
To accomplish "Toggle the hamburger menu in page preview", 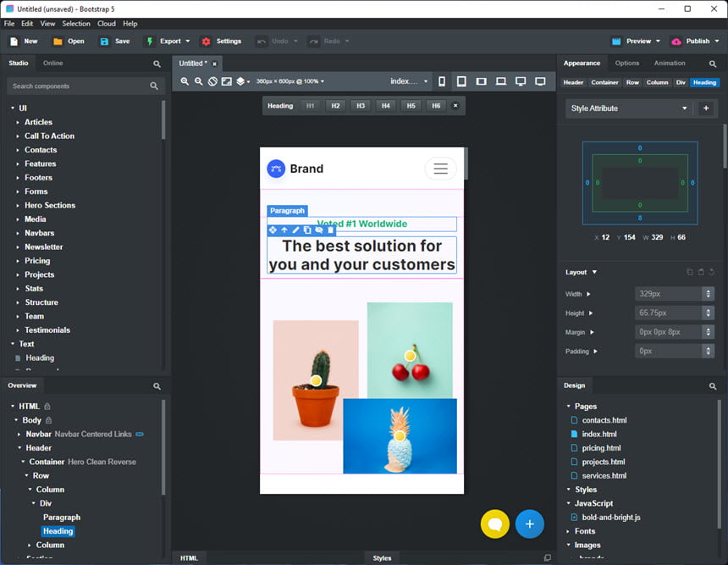I will (x=440, y=169).
